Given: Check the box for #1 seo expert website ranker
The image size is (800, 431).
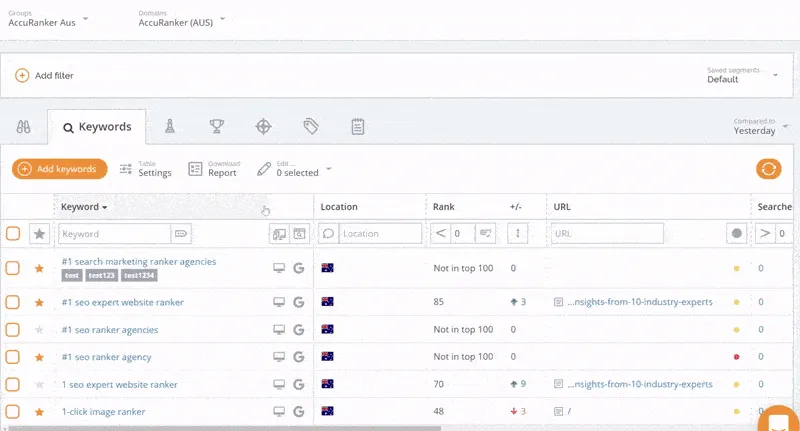Looking at the screenshot, I should pyautogui.click(x=13, y=302).
